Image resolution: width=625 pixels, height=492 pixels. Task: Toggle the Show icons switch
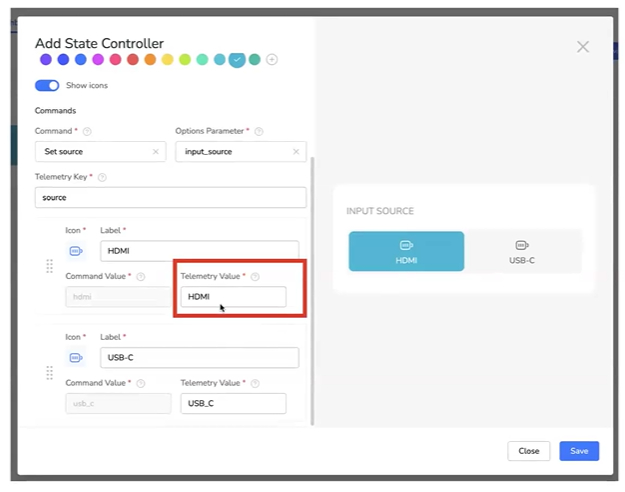[47, 85]
